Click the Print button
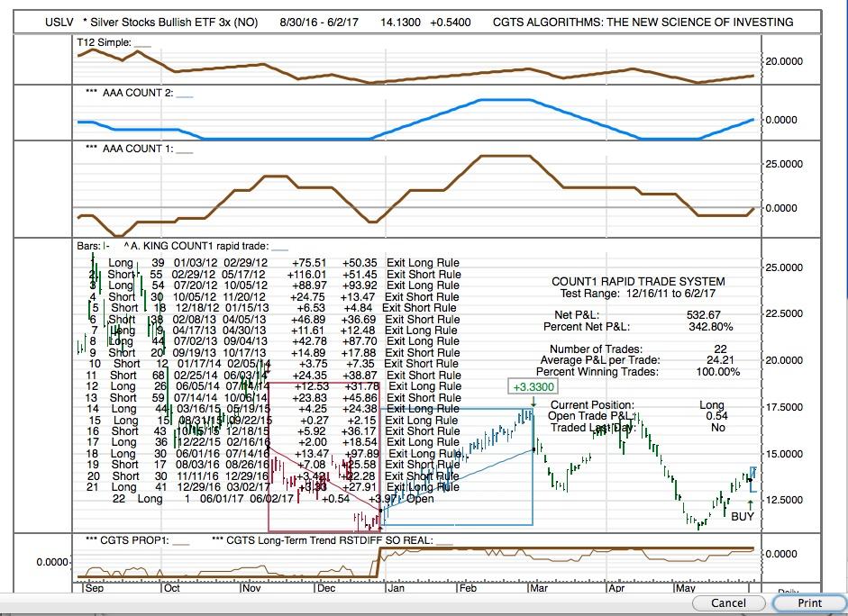The image size is (848, 616). point(808,602)
